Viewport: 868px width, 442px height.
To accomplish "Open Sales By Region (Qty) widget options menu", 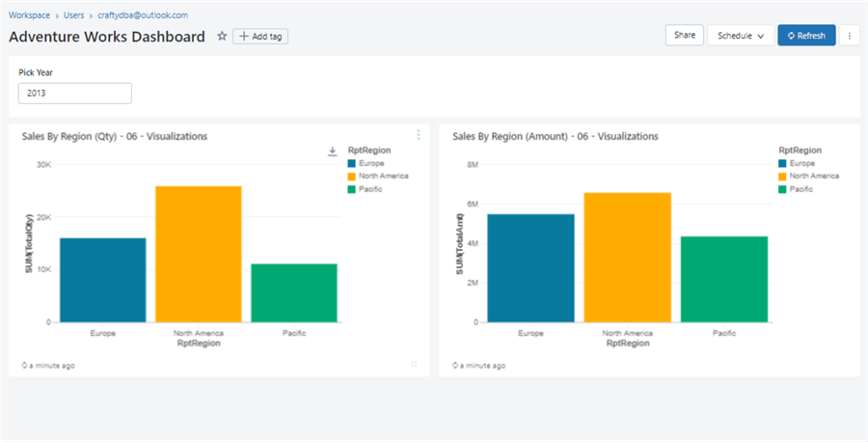I will [418, 134].
